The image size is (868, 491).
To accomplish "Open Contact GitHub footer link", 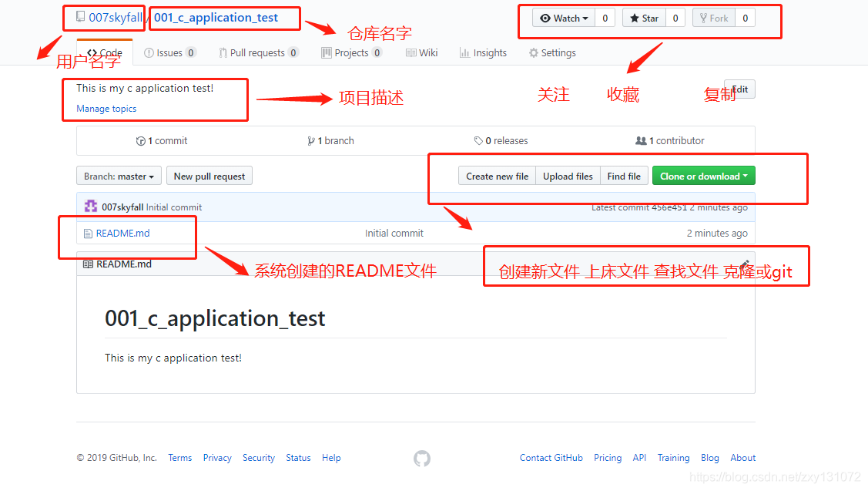I will click(551, 458).
